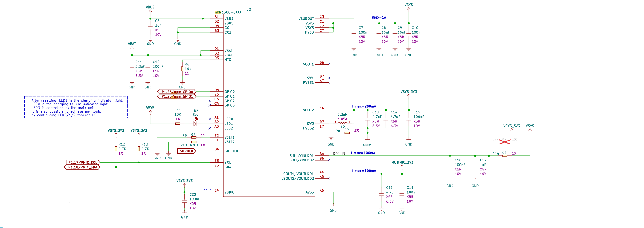
Task: Select the no-connect marker on pin B6
Action: pos(329,64)
